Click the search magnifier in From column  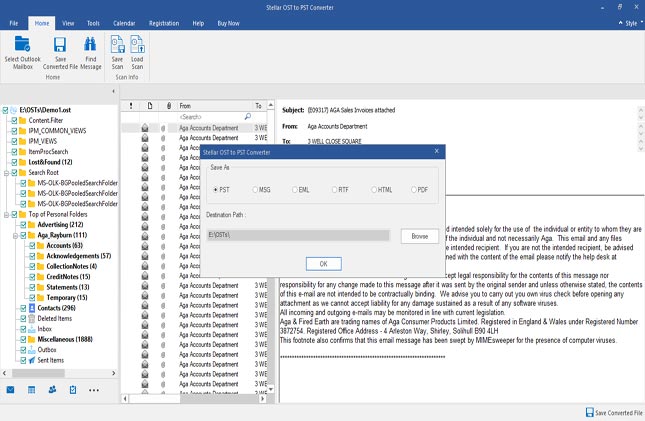(248, 116)
